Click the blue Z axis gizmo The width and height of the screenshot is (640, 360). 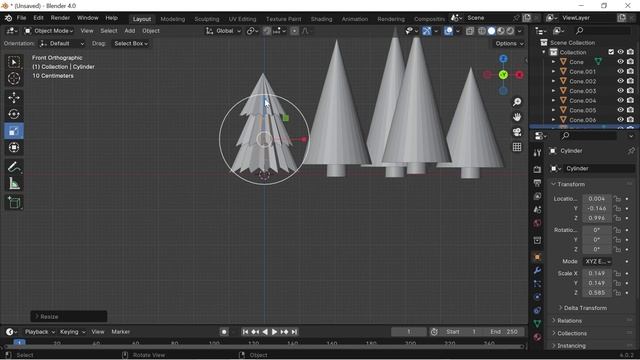503,59
